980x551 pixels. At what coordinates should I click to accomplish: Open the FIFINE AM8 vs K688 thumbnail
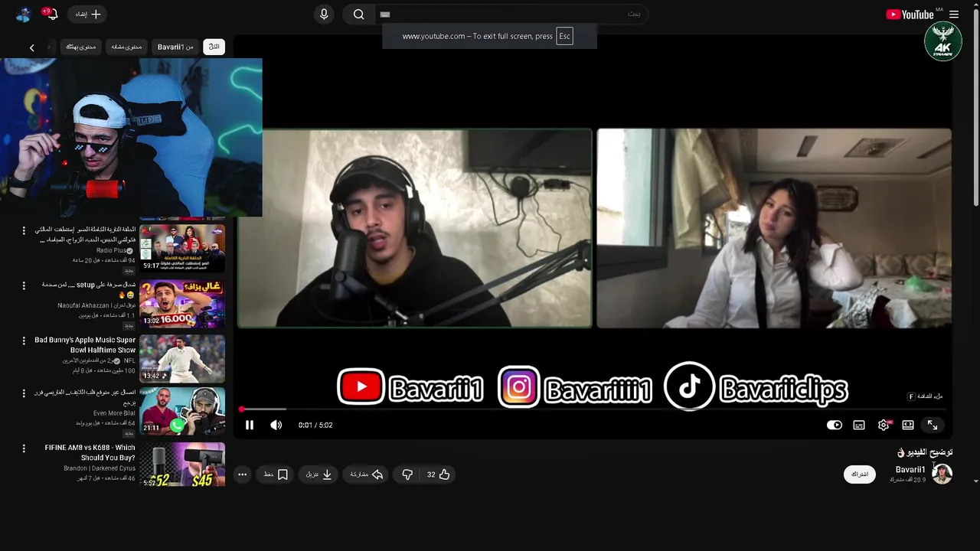click(182, 465)
